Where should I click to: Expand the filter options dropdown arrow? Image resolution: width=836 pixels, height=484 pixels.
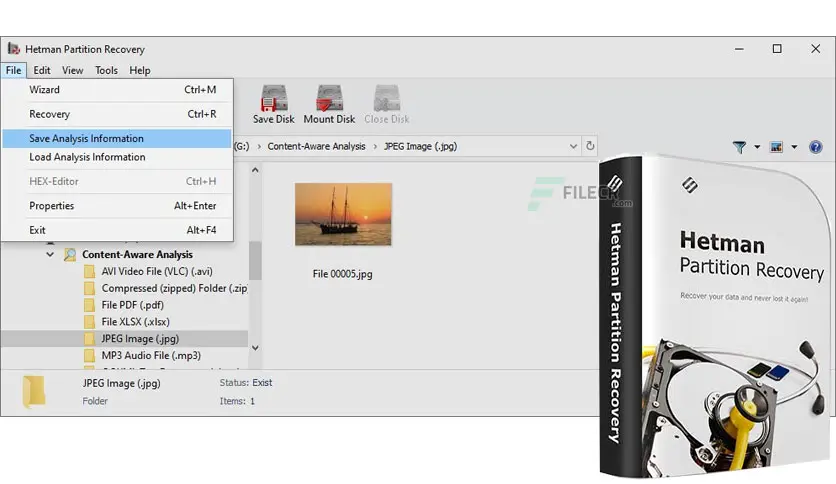coord(757,147)
